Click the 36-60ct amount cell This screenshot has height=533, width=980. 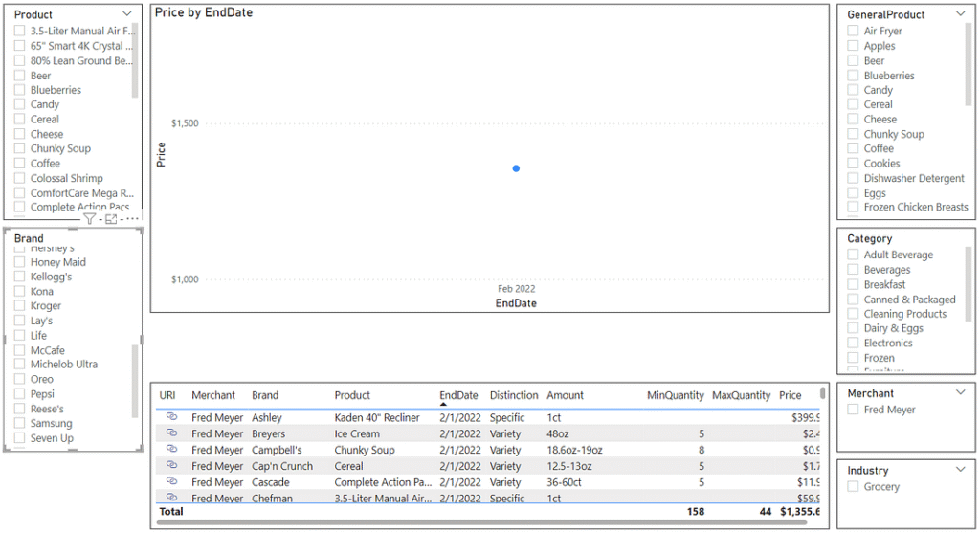(564, 481)
